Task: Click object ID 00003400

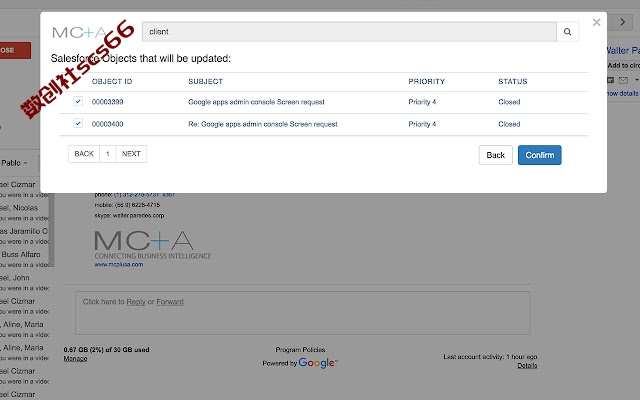Action: [x=107, y=124]
